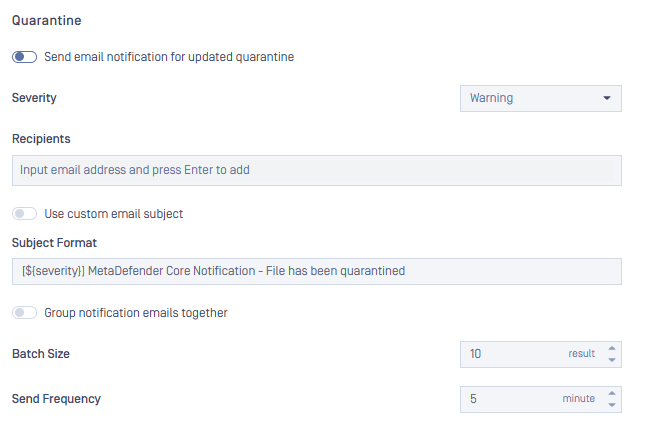Viewport: 670px width, 424px height.
Task: Toggle Send email notification for updated quarantine switch
Action: [25, 57]
